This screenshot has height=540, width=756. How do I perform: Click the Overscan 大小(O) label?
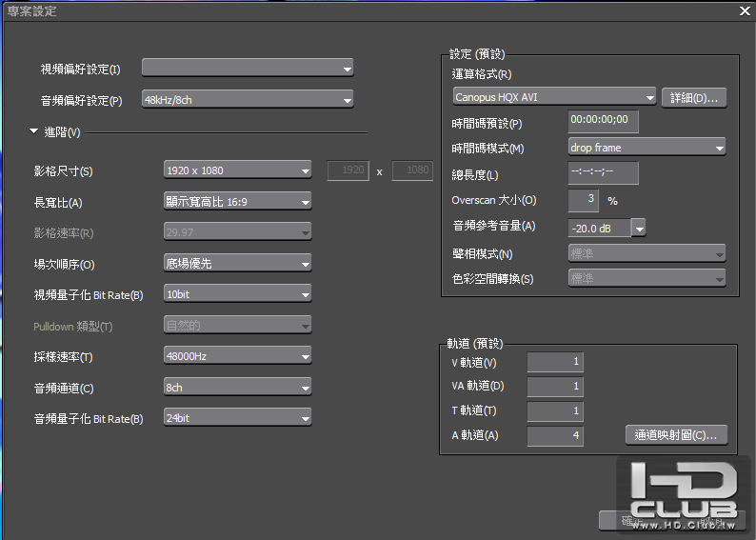coord(494,200)
